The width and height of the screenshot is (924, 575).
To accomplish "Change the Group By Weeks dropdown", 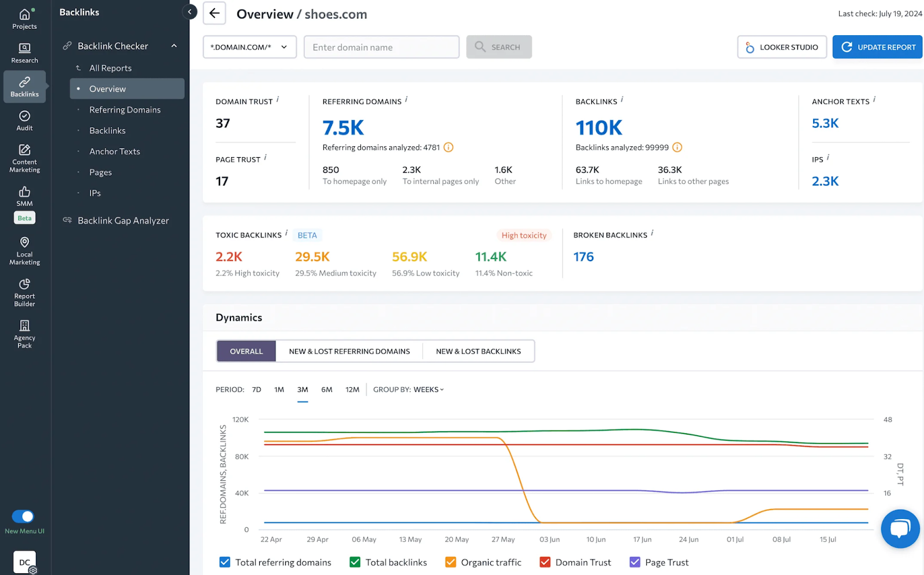I will click(x=427, y=389).
